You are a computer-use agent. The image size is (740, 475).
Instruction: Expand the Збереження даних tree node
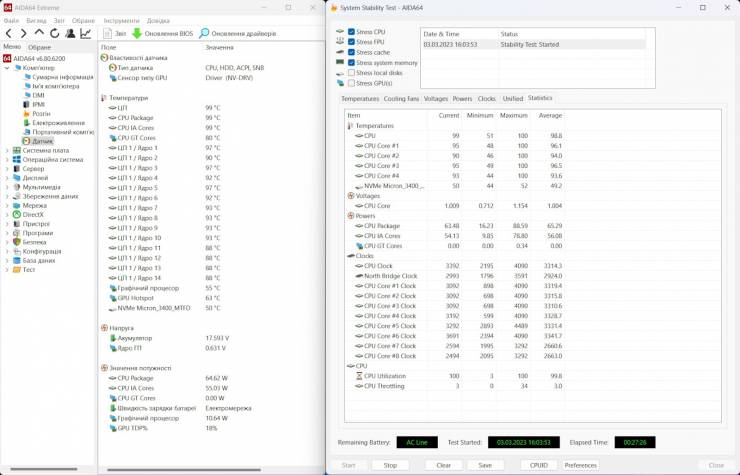coord(7,196)
